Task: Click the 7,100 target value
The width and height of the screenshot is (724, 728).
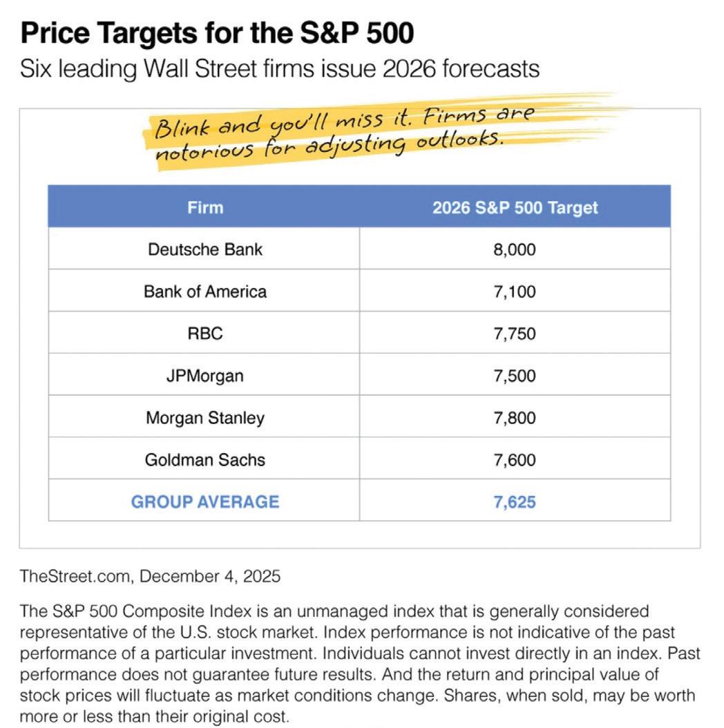Action: pyautogui.click(x=515, y=291)
